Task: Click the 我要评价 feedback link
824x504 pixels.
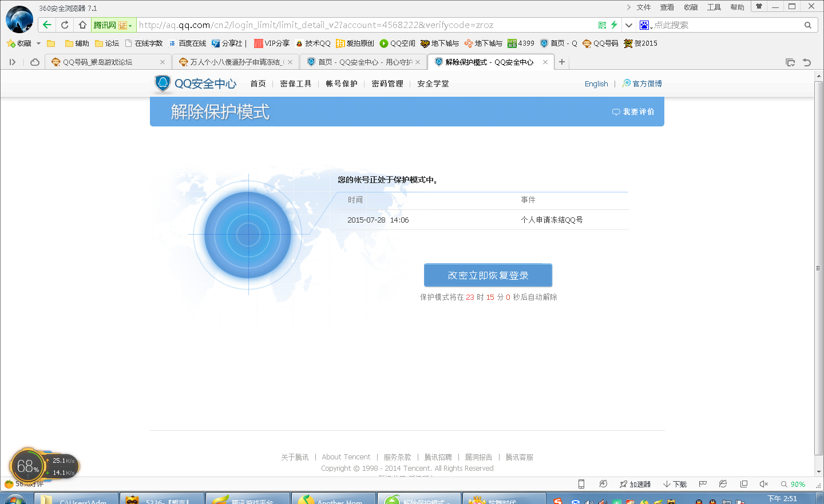Action: pos(633,112)
